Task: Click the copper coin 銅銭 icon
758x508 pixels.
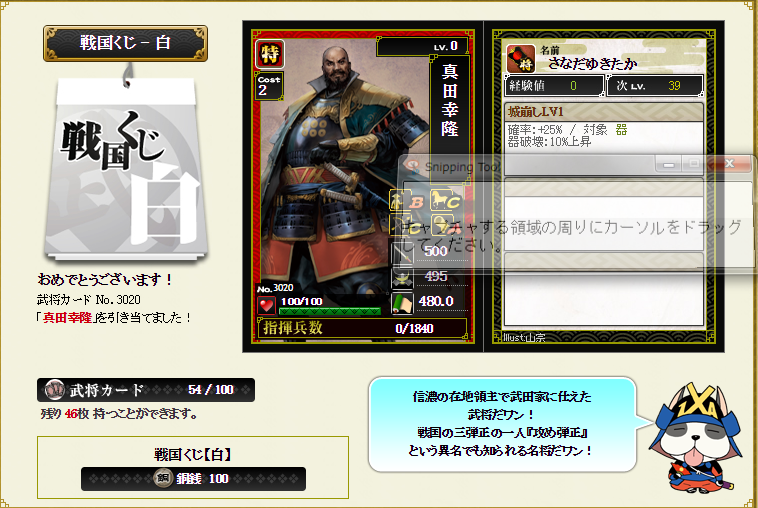Action: 163,479
